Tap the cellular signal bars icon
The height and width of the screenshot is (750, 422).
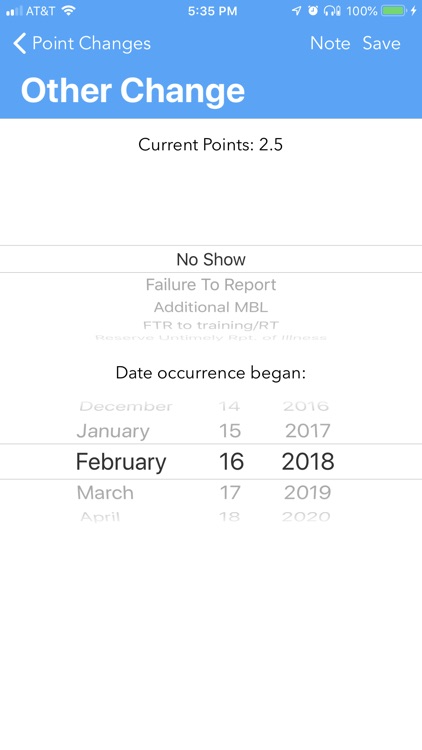(x=14, y=11)
